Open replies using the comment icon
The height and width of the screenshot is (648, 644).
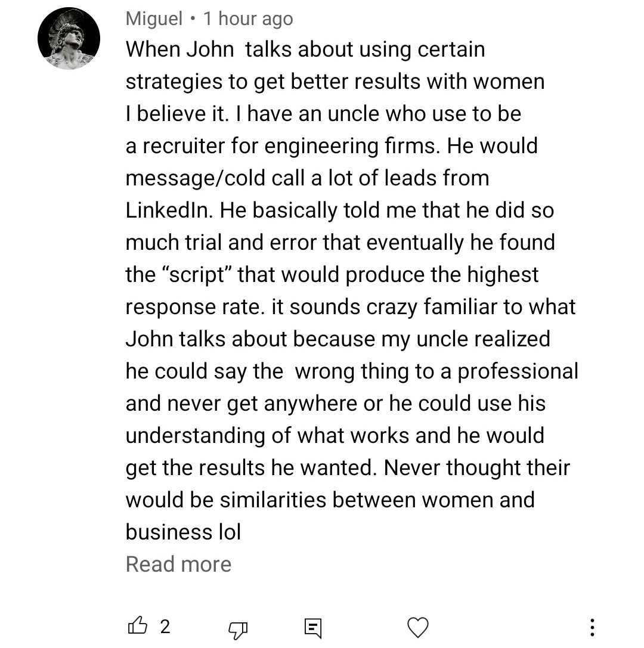[312, 628]
